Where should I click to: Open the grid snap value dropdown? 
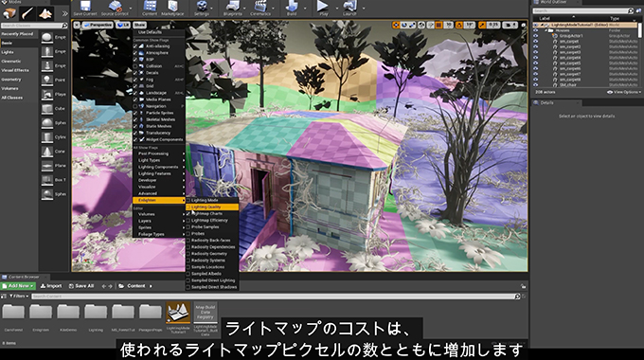pyautogui.click(x=448, y=25)
